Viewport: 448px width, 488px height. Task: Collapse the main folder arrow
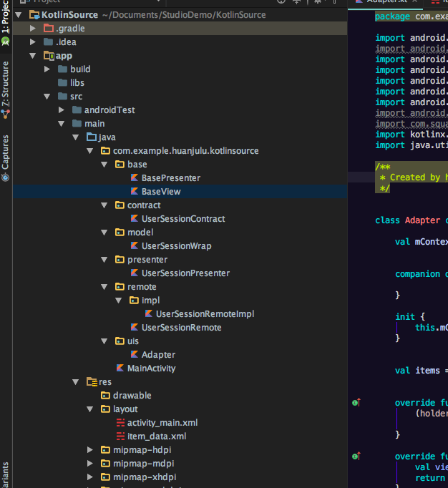pos(61,124)
